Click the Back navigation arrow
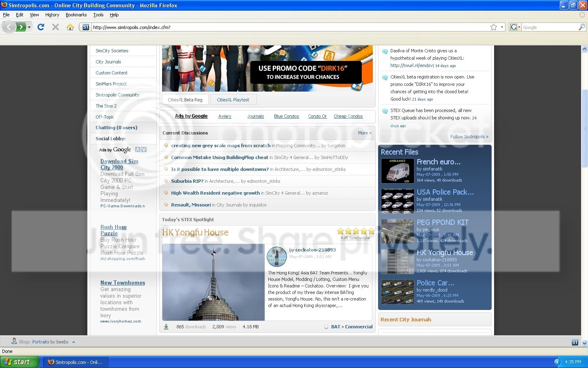Screen dimensions: 588x368 9,27
